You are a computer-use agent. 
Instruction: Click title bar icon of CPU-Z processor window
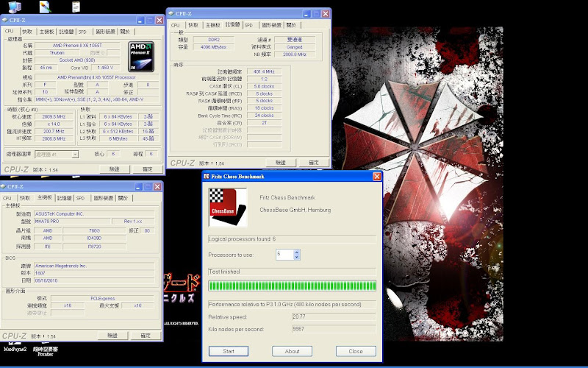coord(4,20)
